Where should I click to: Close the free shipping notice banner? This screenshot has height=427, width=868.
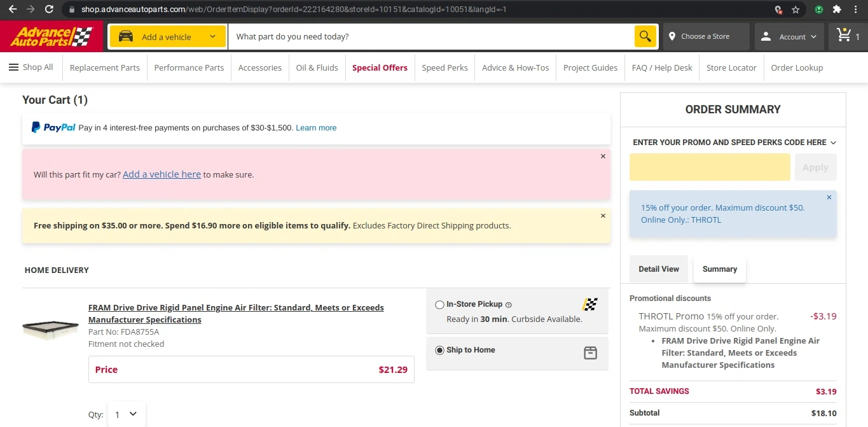(x=603, y=216)
